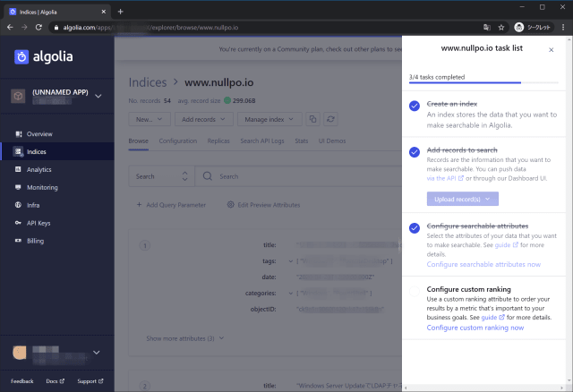Image resolution: width=573 pixels, height=392 pixels.
Task: Click the gear icon by Edit Preview Attributes
Action: pos(231,205)
